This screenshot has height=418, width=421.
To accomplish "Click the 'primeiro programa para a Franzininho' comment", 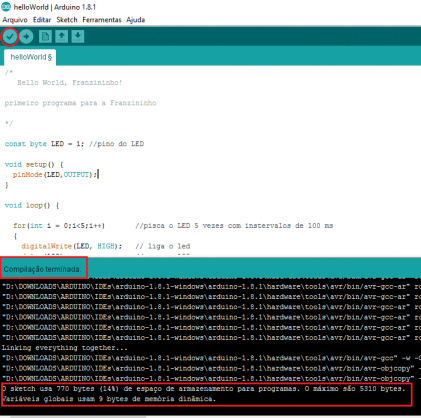I will (80, 103).
